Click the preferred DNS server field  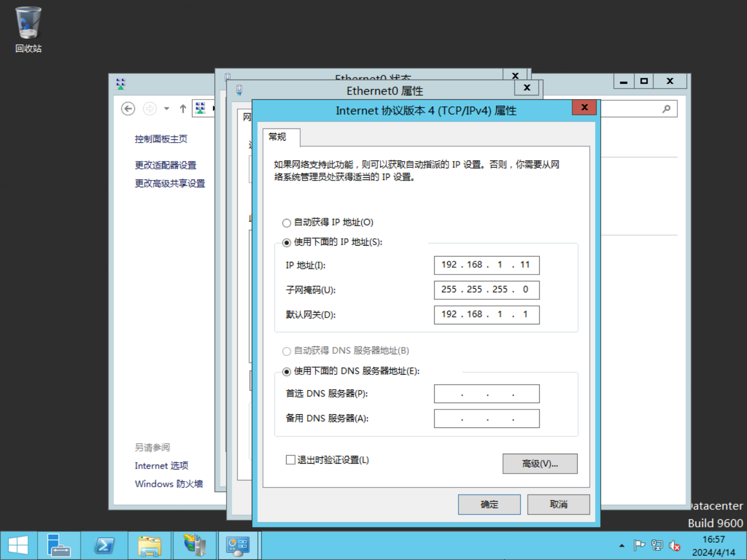point(487,394)
